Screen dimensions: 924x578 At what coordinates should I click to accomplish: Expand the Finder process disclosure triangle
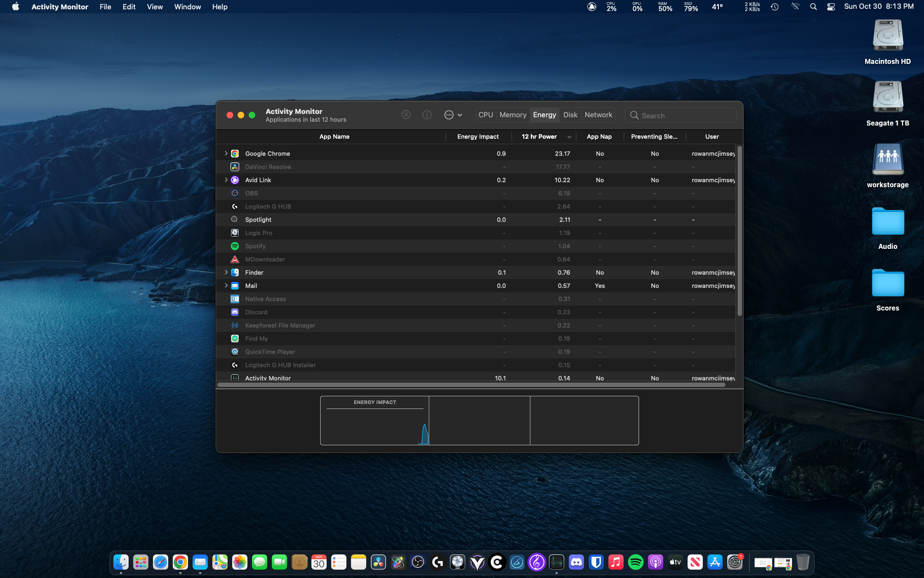coord(226,272)
